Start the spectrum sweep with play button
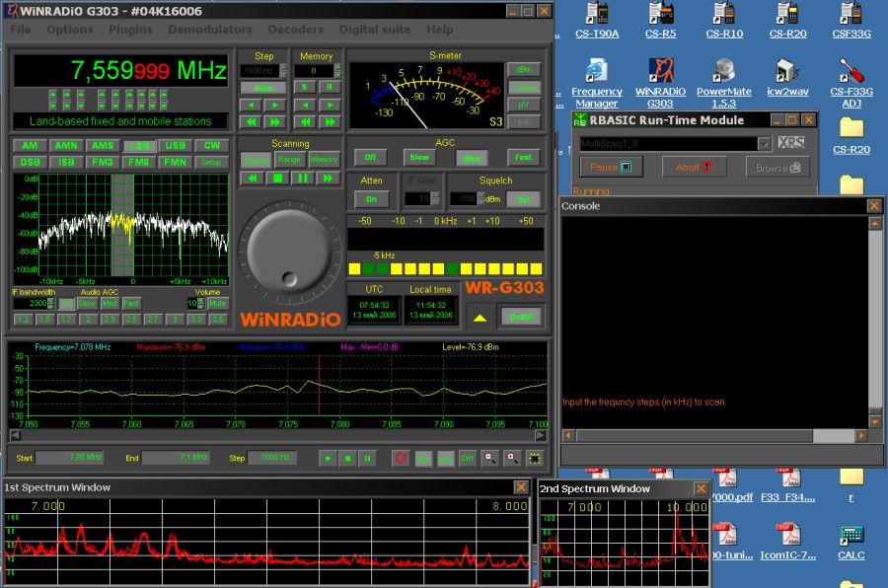Image resolution: width=888 pixels, height=588 pixels. (x=328, y=458)
